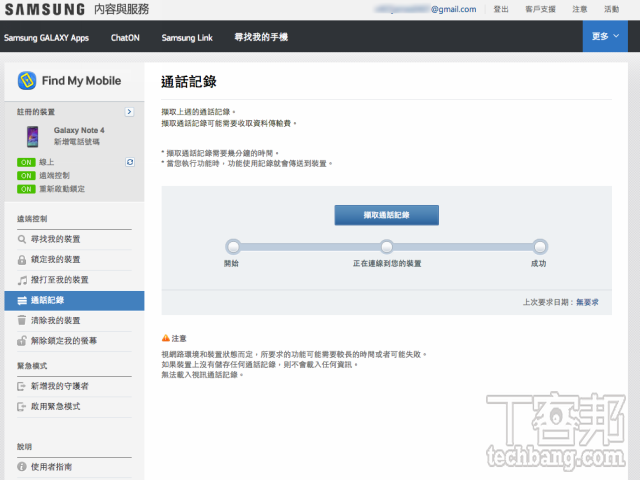Click the Find My Mobile logo icon

click(x=27, y=80)
